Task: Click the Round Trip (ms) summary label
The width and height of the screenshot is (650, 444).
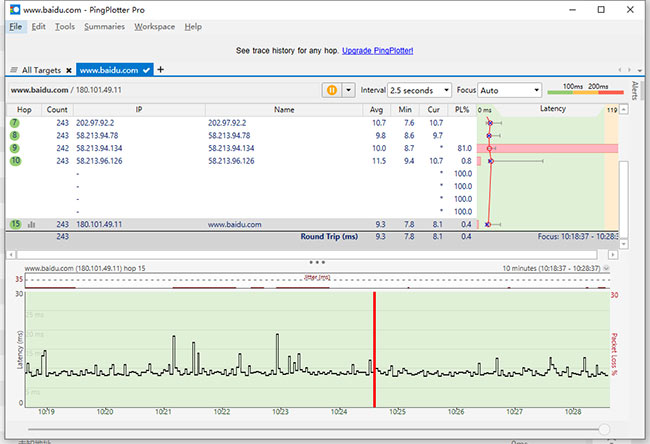Action: pos(329,236)
